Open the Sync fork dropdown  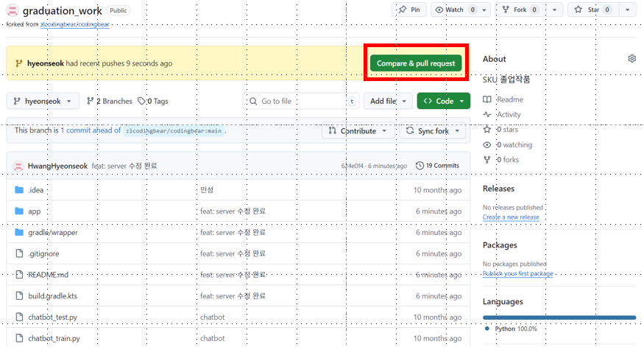pyautogui.click(x=433, y=130)
